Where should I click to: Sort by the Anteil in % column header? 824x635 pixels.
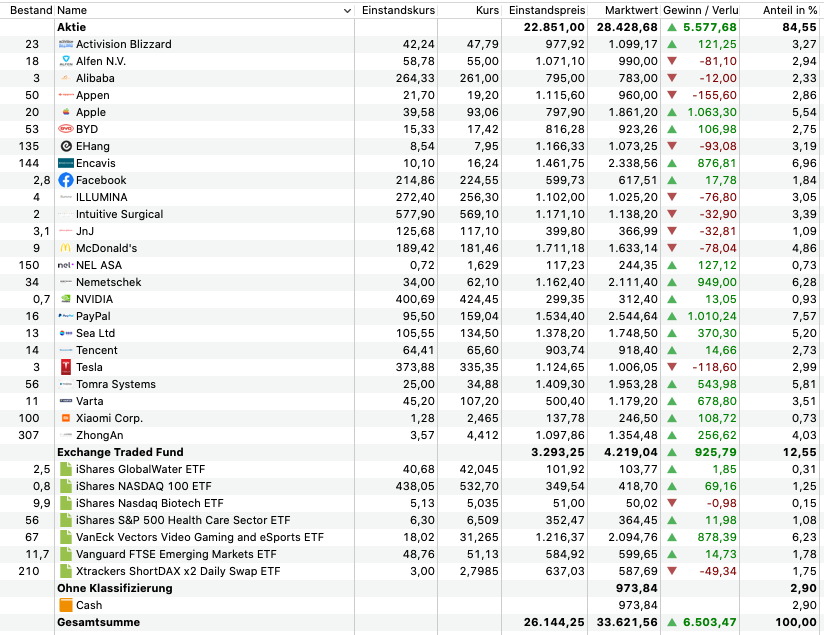pos(790,10)
